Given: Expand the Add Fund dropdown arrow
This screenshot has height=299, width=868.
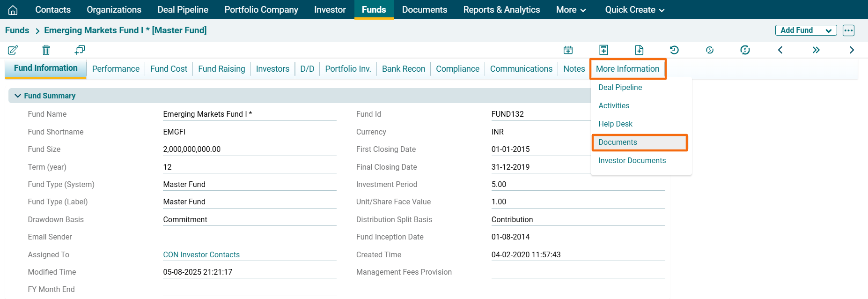Looking at the screenshot, I should coord(828,30).
